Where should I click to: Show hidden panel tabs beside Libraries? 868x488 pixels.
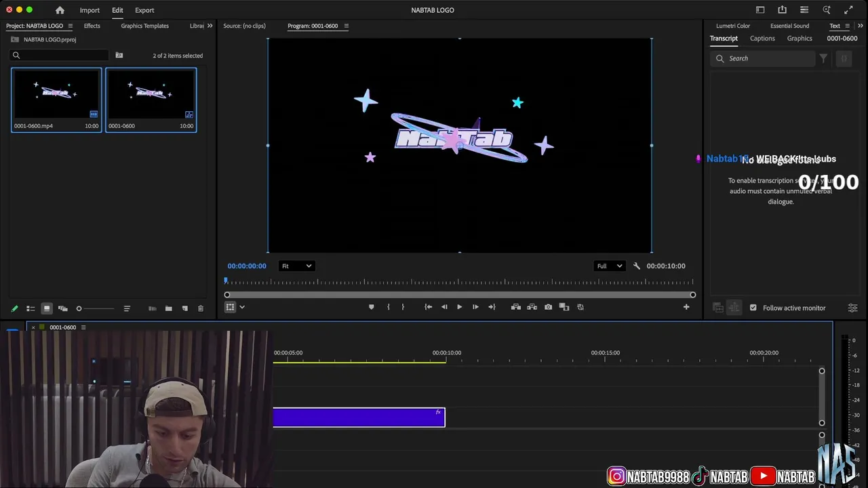(x=210, y=26)
